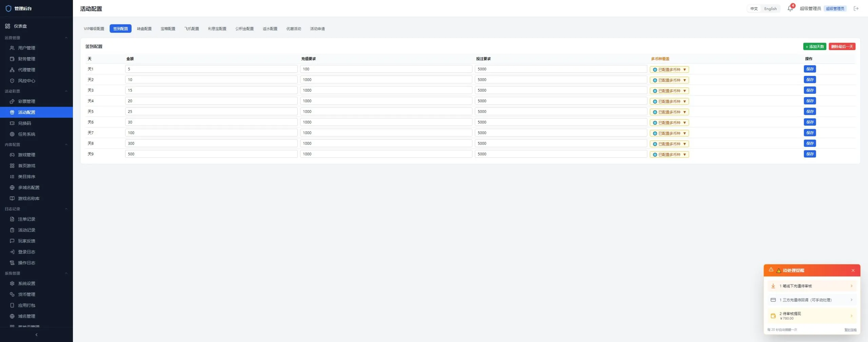Click the 代理管理 hierarchy icon
The height and width of the screenshot is (342, 868).
click(x=12, y=70)
